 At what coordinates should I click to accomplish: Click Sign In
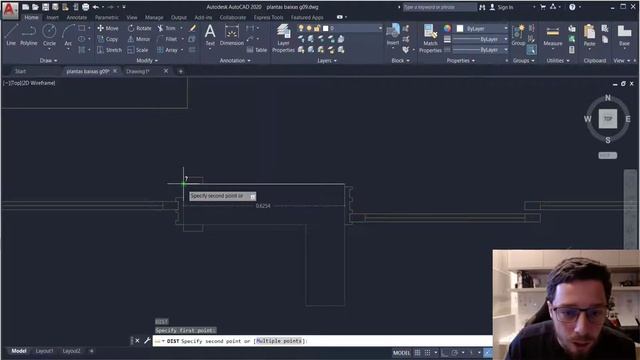(505, 7)
